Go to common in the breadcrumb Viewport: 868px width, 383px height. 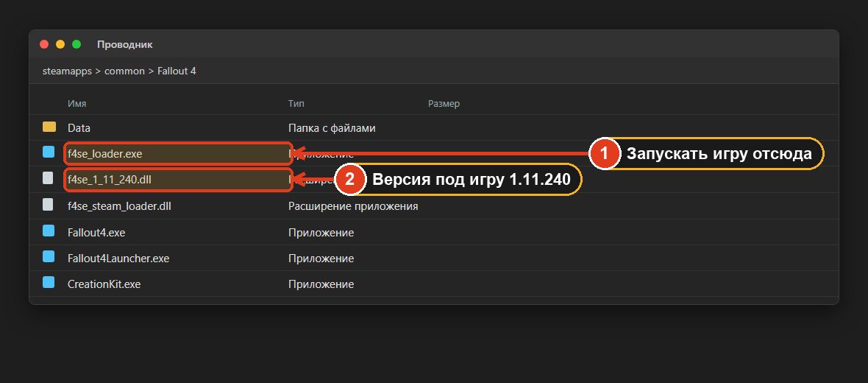[x=124, y=71]
